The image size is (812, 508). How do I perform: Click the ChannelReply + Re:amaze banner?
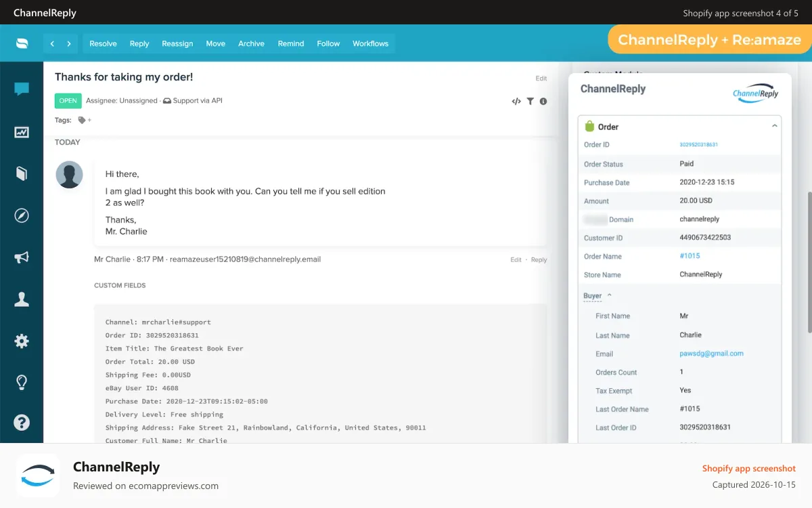tap(709, 40)
